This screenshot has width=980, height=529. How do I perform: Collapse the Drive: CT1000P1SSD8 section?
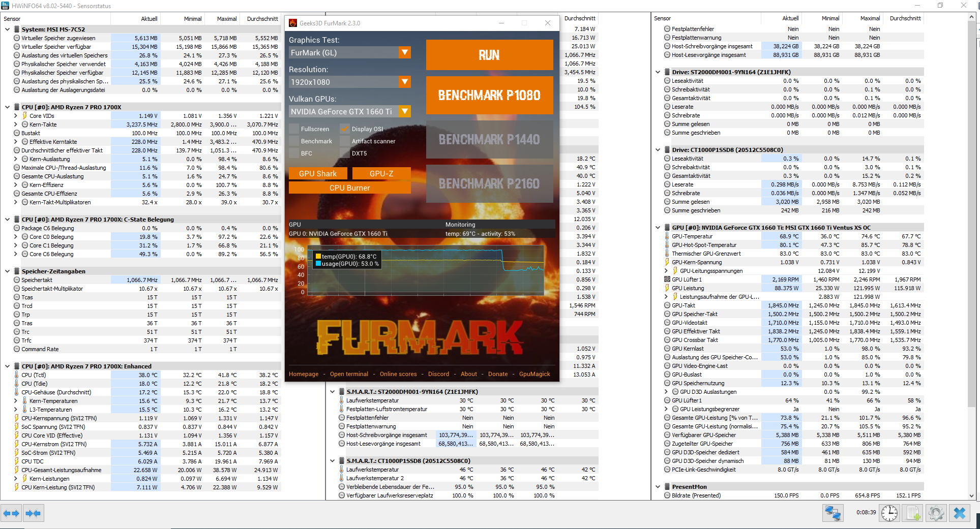658,150
